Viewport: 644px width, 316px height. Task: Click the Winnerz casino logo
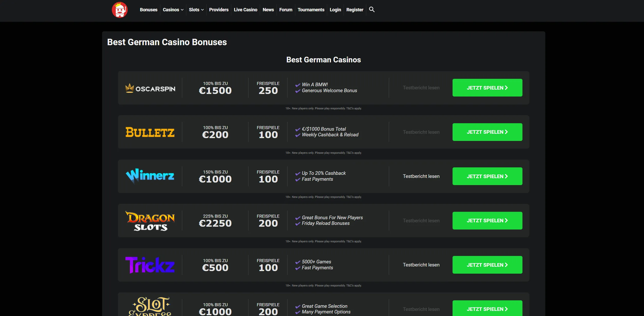point(150,176)
